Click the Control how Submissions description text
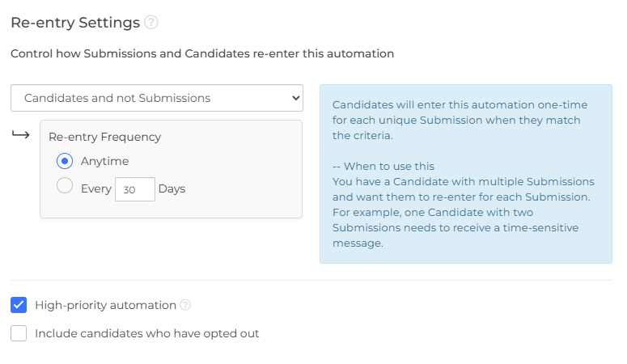This screenshot has height=364, width=627. (202, 53)
